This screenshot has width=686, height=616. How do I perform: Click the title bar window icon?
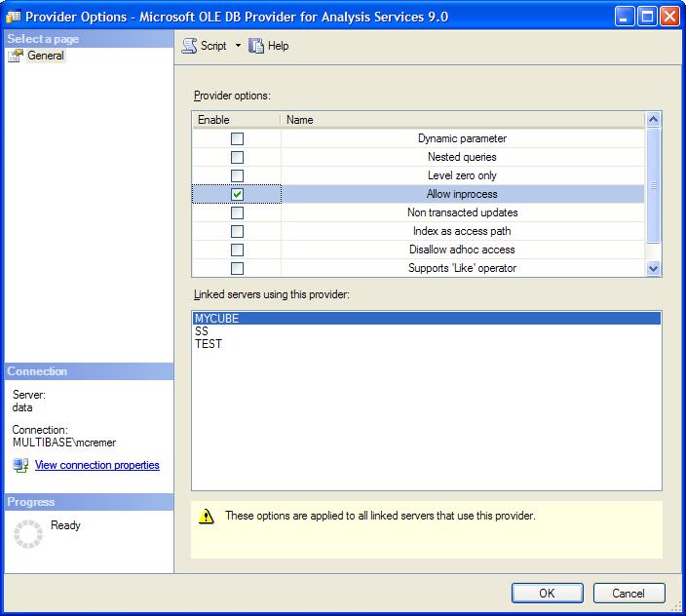pyautogui.click(x=13, y=17)
